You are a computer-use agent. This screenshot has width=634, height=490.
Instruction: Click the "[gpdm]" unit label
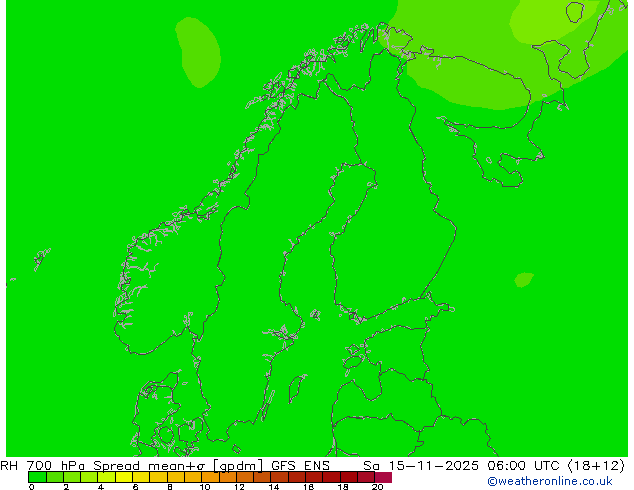tap(239, 466)
